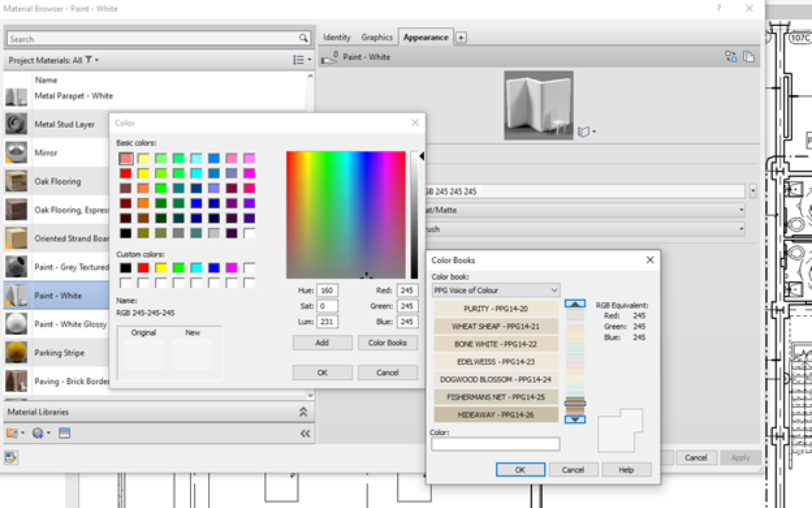Open the Asset Browser panel icon
Screen dimensions: 812x508
[63, 433]
